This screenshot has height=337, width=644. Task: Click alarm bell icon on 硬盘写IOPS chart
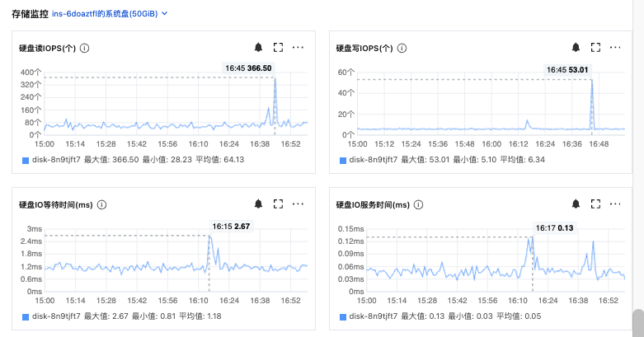click(576, 48)
